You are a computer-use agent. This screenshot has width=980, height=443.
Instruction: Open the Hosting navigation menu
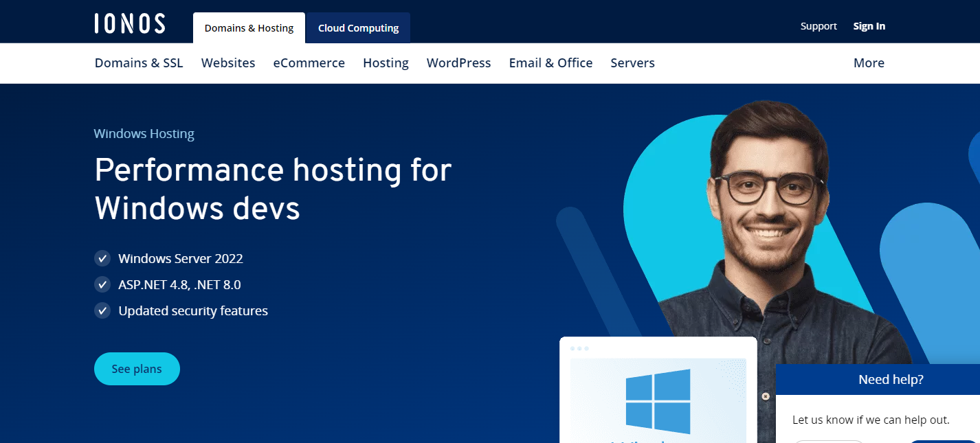pos(386,63)
